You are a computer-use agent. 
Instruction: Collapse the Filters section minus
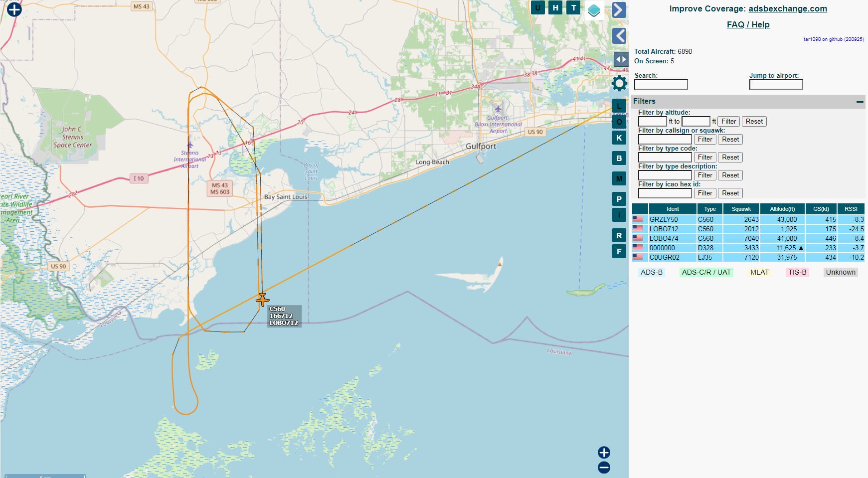860,102
